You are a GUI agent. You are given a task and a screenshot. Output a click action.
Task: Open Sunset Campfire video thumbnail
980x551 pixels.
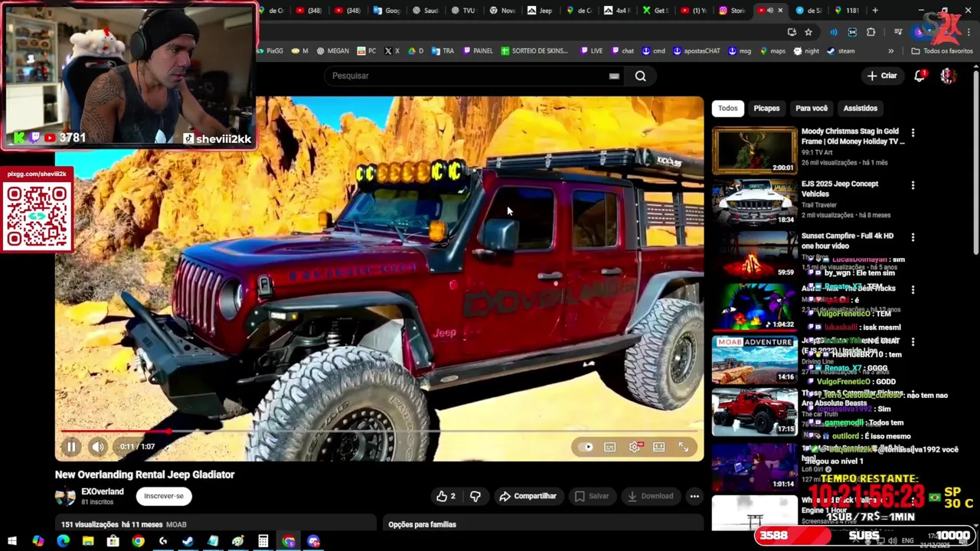click(755, 255)
